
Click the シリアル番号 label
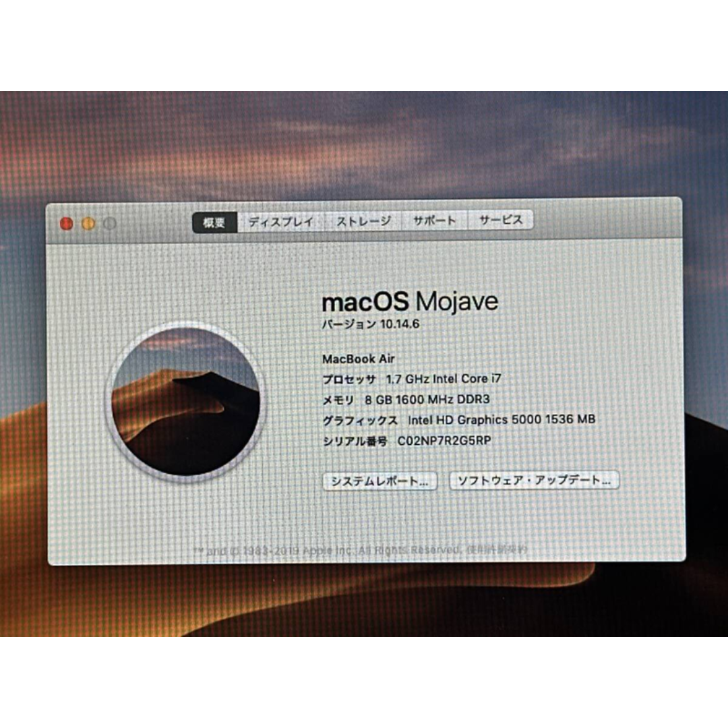click(355, 441)
